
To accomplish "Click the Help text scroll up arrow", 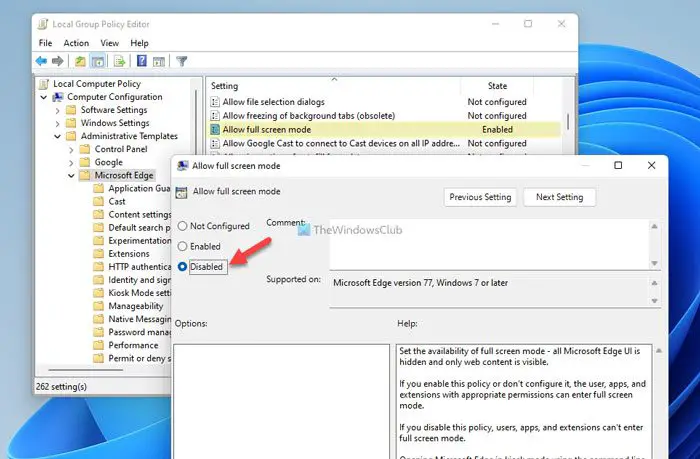I will point(658,351).
